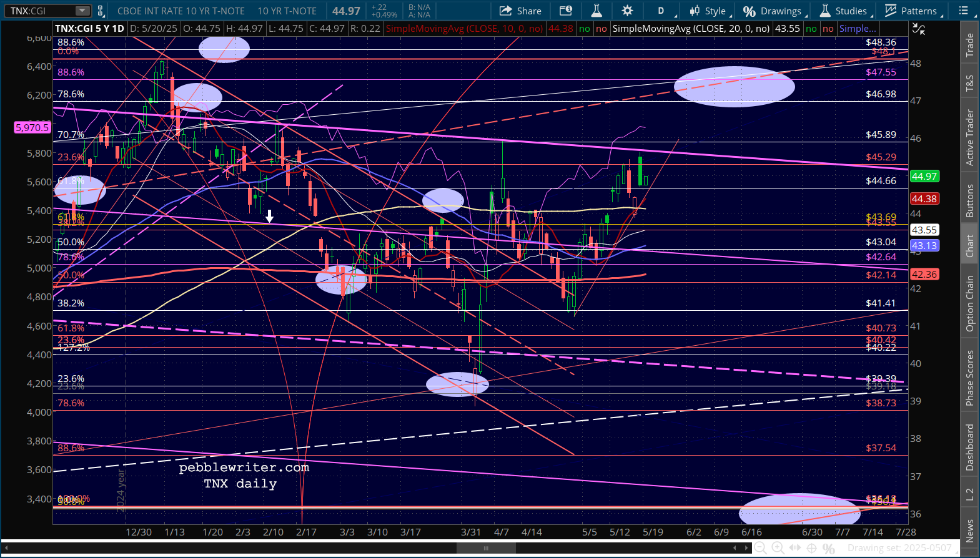Open chart settings gear icon

(628, 11)
